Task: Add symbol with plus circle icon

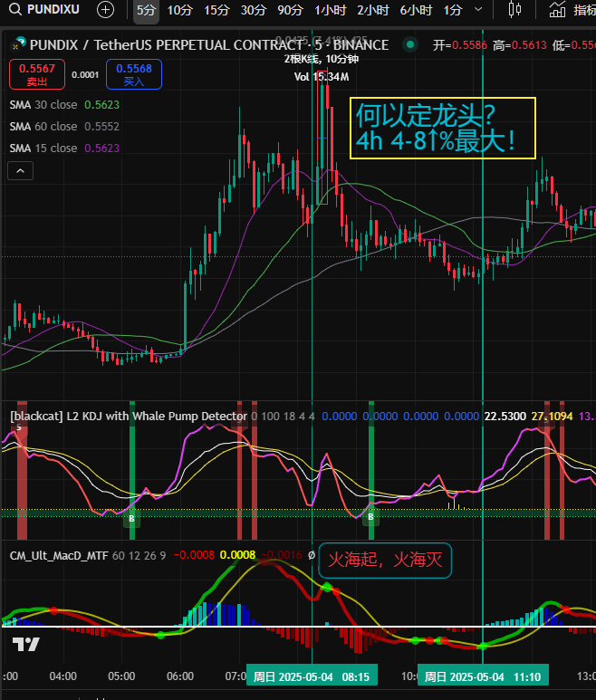Action: point(105,10)
